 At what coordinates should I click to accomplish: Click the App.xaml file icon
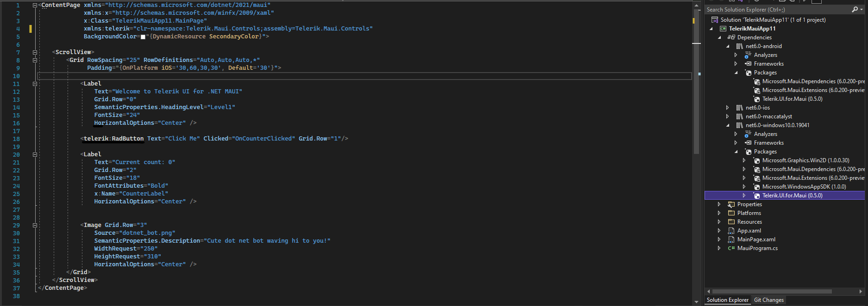coord(731,231)
